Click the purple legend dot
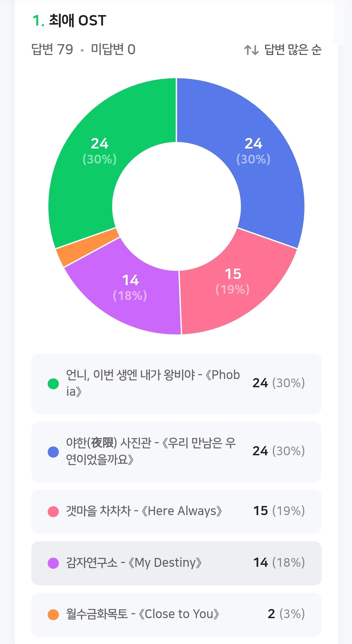 [x=53, y=563]
